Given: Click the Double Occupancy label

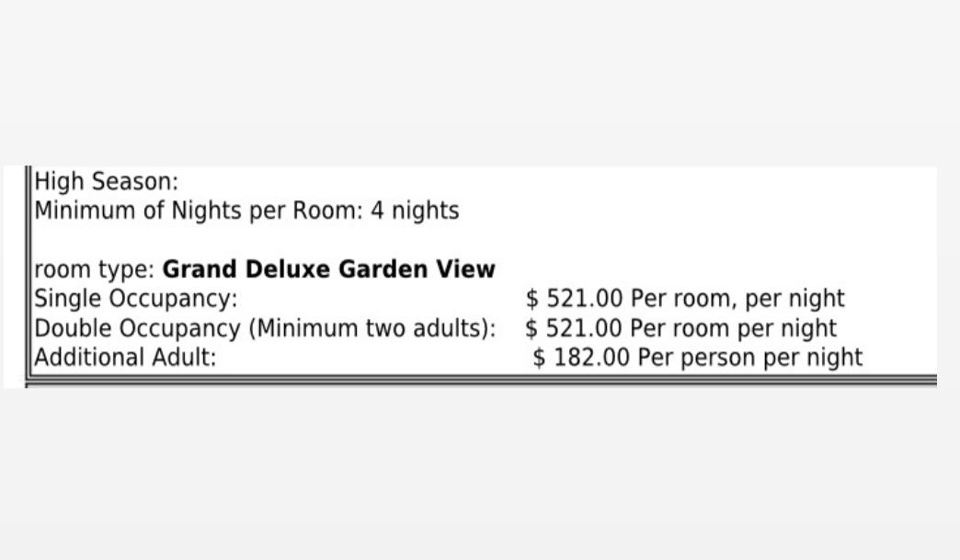Looking at the screenshot, I should point(137,328).
